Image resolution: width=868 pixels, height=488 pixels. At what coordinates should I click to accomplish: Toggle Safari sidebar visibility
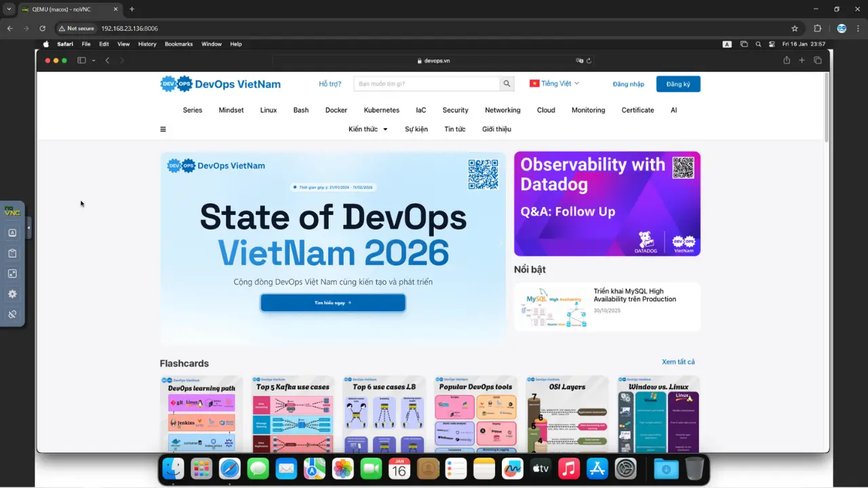click(81, 60)
